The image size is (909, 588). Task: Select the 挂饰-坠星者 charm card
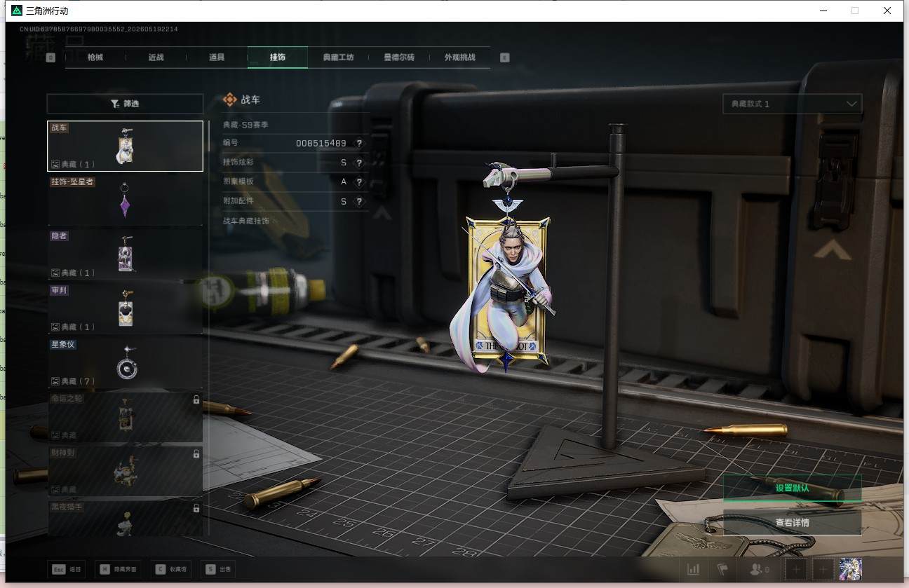pos(125,200)
